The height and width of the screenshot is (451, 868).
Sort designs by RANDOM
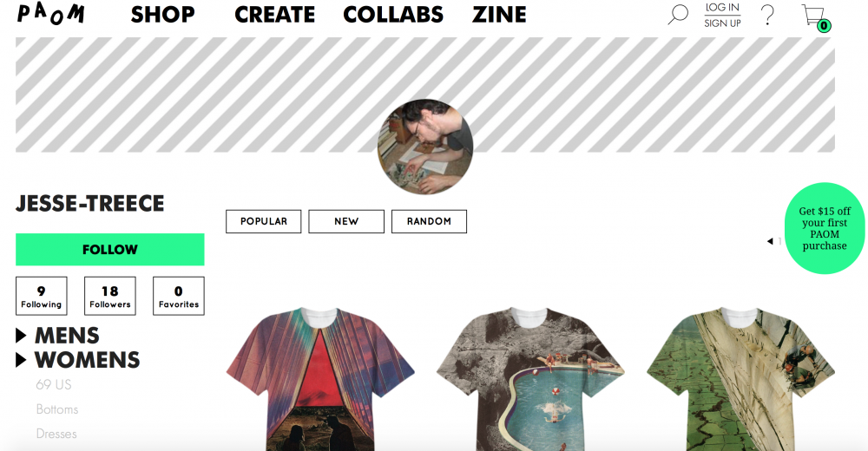tap(429, 221)
